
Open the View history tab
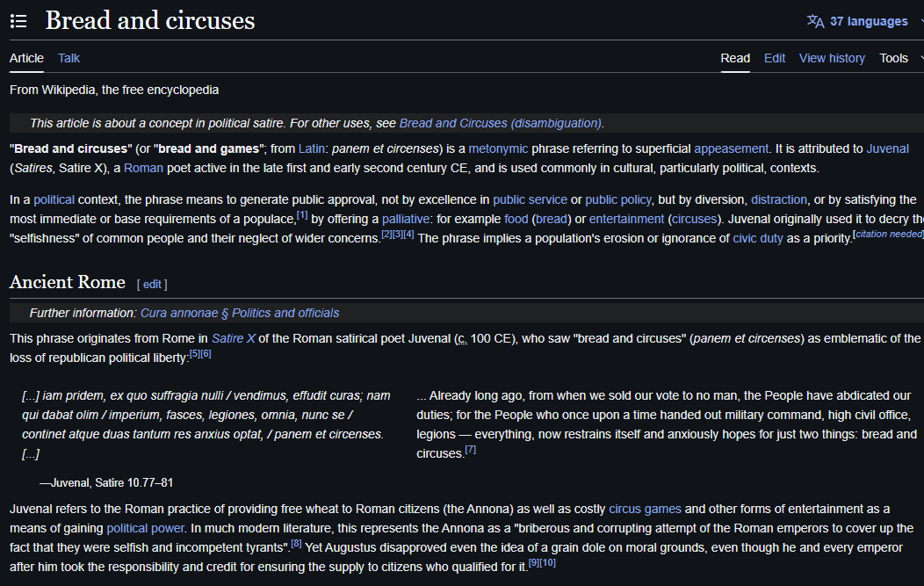(832, 58)
